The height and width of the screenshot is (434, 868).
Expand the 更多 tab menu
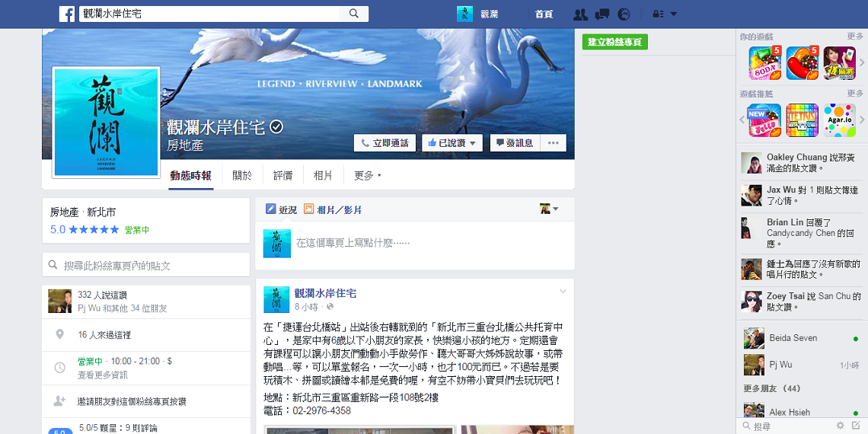click(x=368, y=175)
